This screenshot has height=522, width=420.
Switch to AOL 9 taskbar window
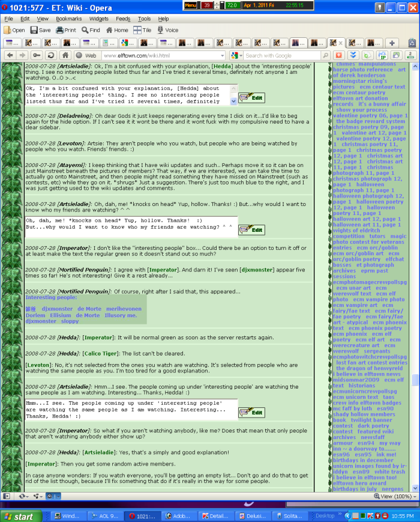coord(106,516)
